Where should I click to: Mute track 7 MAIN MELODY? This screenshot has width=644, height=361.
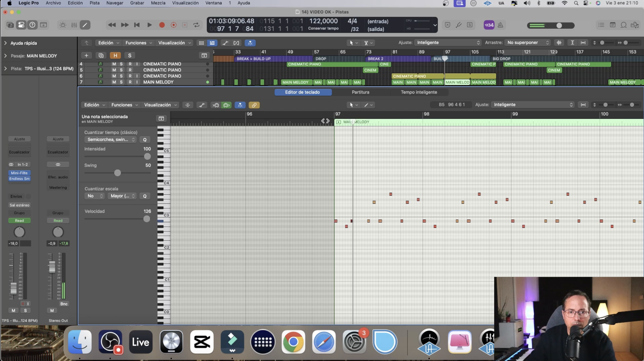[114, 82]
